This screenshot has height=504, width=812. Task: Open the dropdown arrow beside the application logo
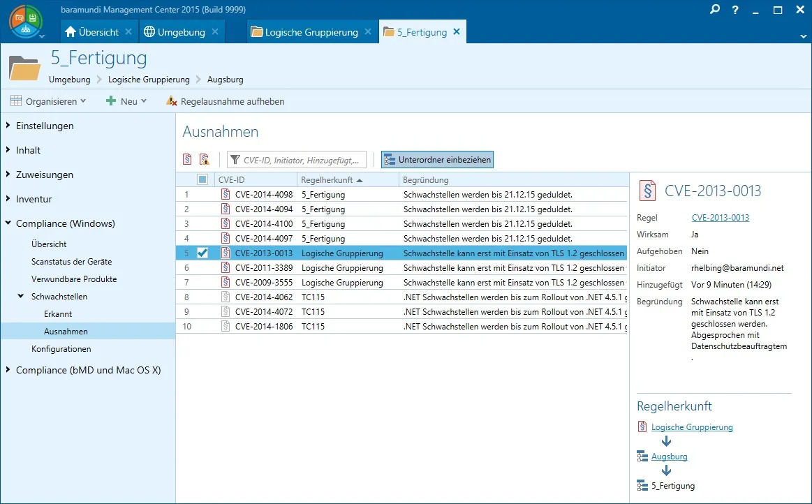(x=42, y=36)
